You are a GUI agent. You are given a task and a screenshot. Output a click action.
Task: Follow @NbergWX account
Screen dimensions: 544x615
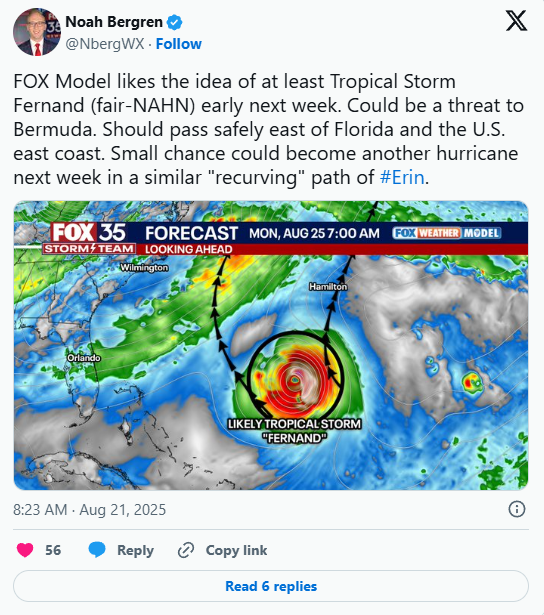(x=179, y=44)
